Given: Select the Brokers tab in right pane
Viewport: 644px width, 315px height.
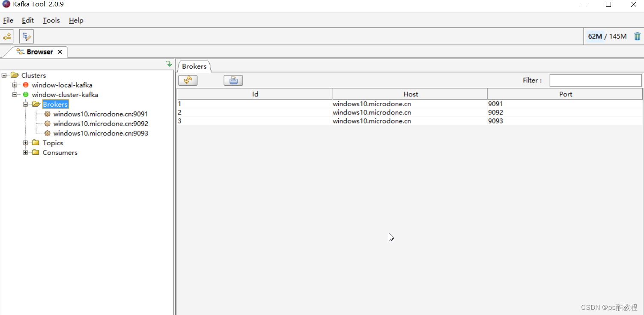Looking at the screenshot, I should point(194,66).
